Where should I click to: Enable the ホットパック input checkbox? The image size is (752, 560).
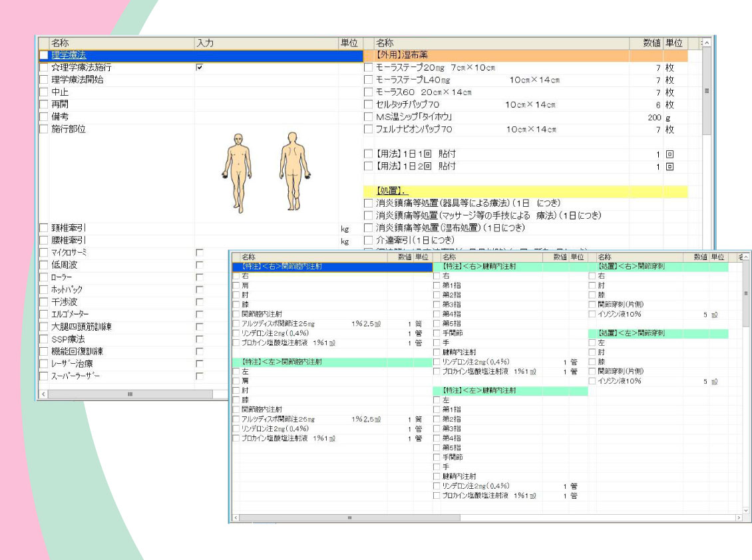coord(199,290)
